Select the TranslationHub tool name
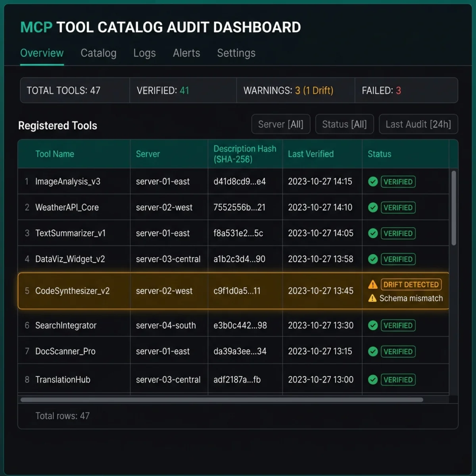 coord(63,380)
